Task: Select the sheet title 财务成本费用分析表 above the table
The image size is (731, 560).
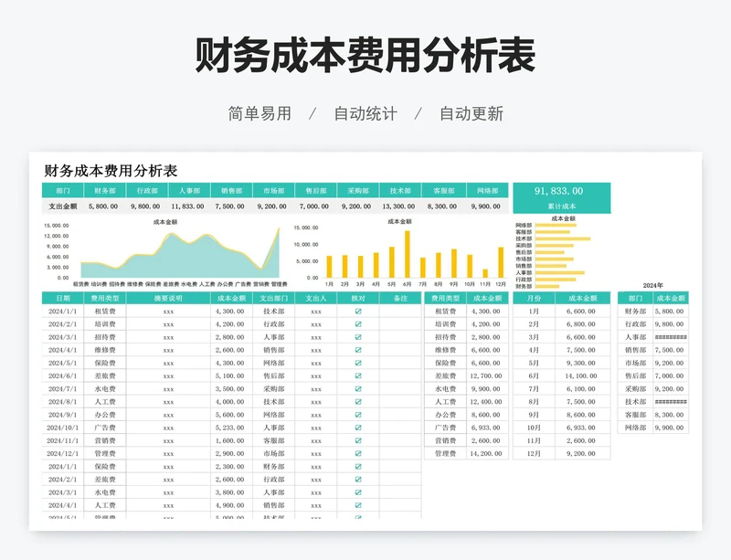Action: [x=111, y=171]
